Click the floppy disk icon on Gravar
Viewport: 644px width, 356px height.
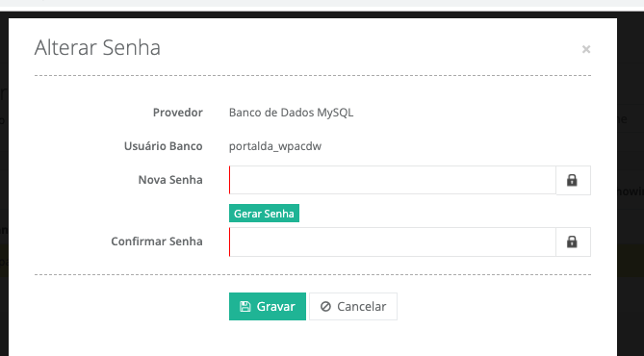click(x=245, y=306)
